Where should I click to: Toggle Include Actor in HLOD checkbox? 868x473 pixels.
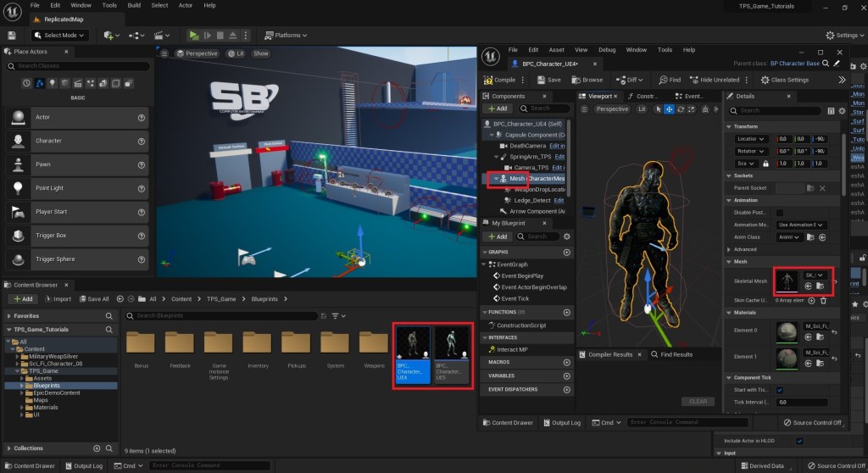[x=799, y=441]
